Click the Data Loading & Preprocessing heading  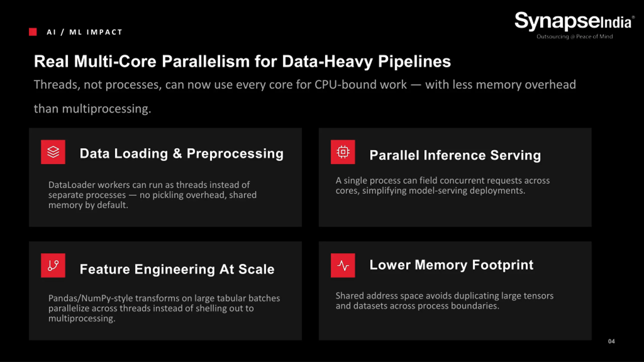(x=182, y=153)
